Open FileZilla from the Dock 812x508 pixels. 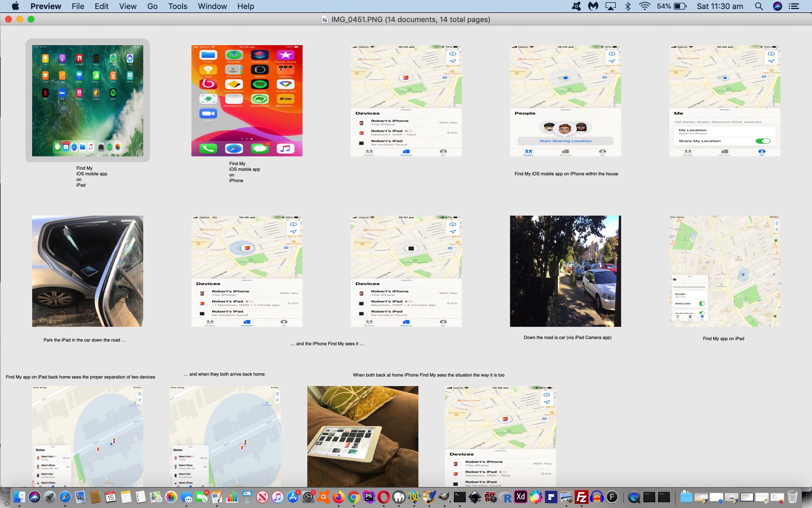pyautogui.click(x=581, y=497)
